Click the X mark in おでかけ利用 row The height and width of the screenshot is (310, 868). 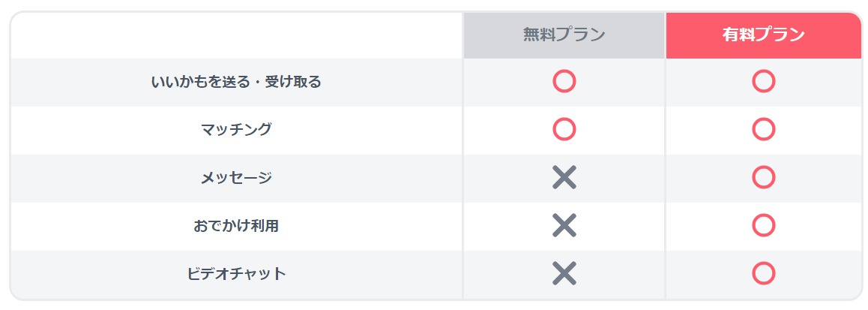[x=564, y=226]
